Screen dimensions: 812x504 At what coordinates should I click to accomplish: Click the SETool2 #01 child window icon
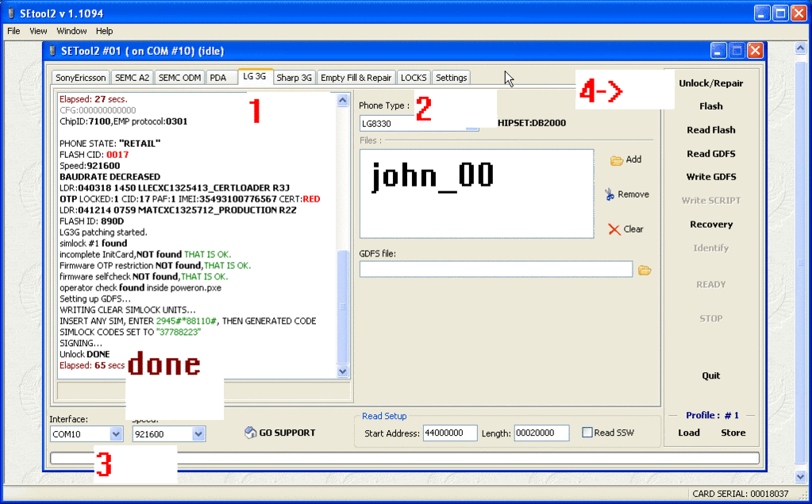(x=52, y=51)
